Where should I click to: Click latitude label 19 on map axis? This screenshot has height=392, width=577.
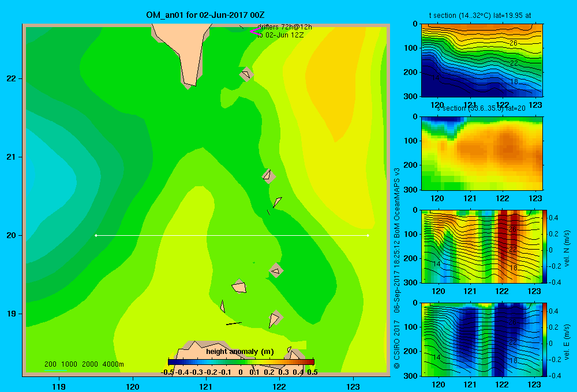(12, 314)
